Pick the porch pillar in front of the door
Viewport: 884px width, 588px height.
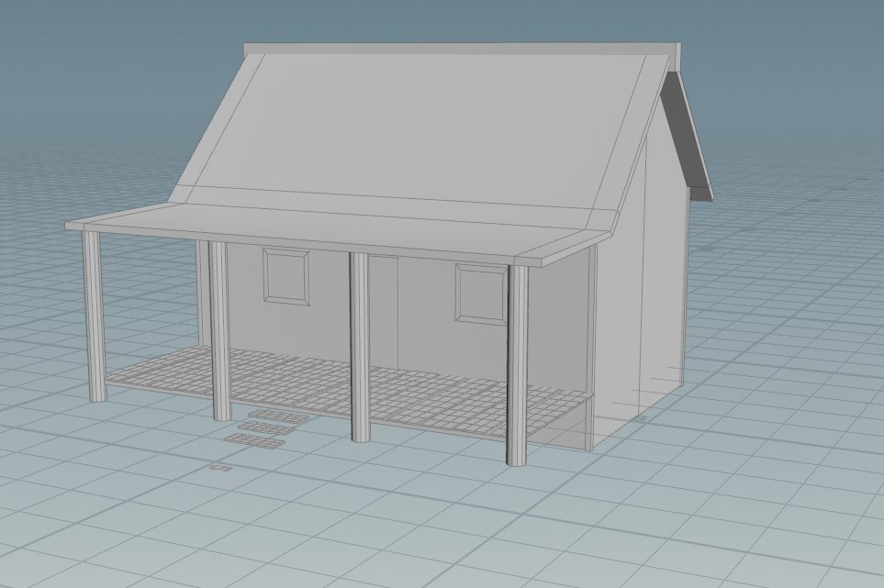tap(360, 347)
